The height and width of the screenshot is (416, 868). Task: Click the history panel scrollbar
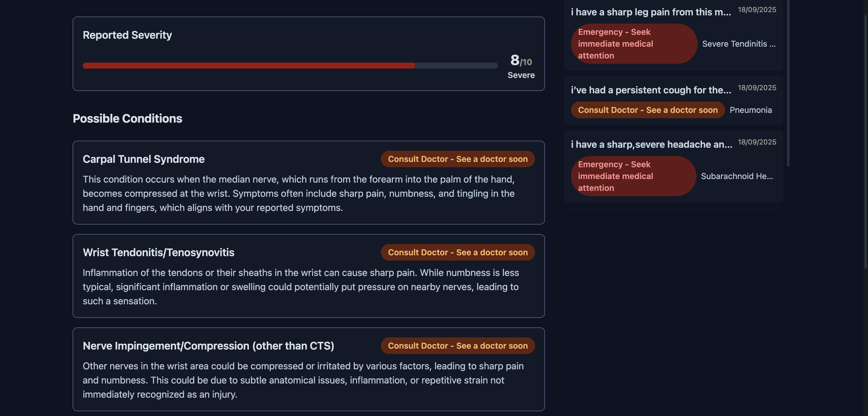tap(788, 84)
